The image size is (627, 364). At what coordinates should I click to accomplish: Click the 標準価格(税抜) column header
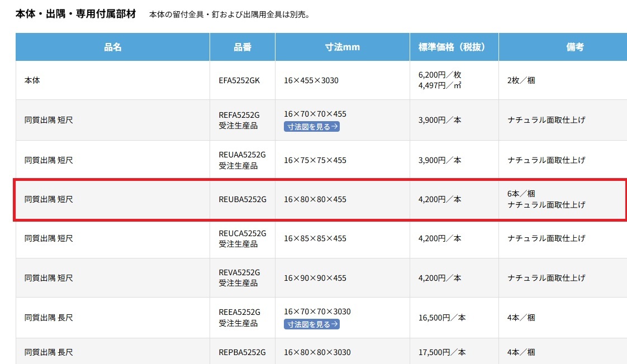click(x=454, y=47)
